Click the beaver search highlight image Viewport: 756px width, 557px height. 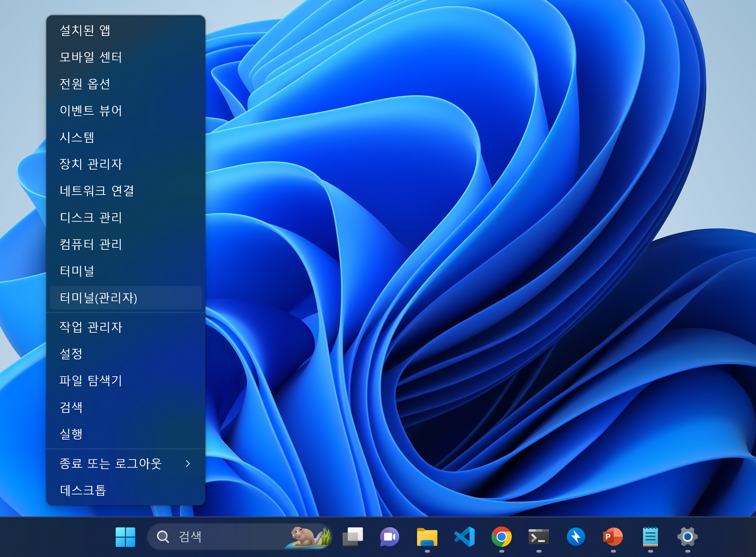[x=308, y=537]
